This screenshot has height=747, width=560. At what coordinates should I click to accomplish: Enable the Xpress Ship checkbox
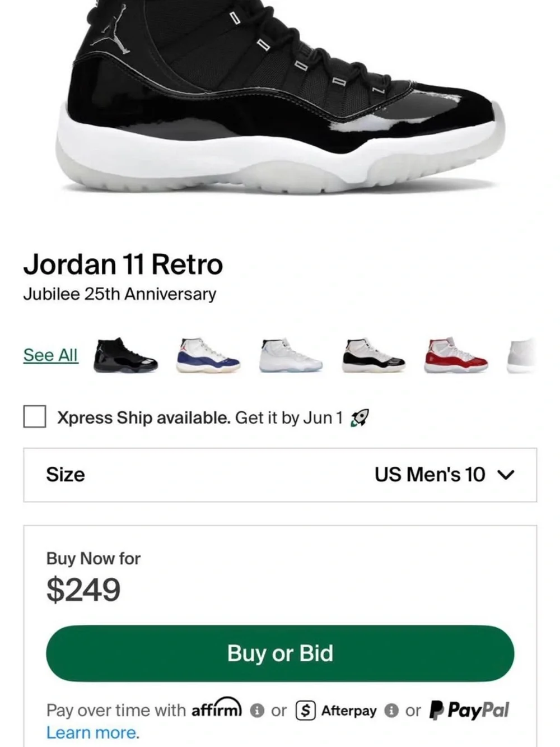click(35, 417)
